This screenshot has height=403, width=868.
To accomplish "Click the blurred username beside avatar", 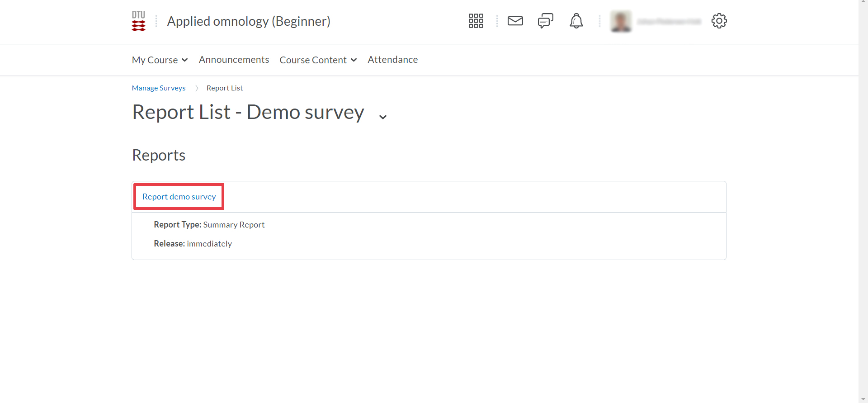I will click(x=669, y=21).
